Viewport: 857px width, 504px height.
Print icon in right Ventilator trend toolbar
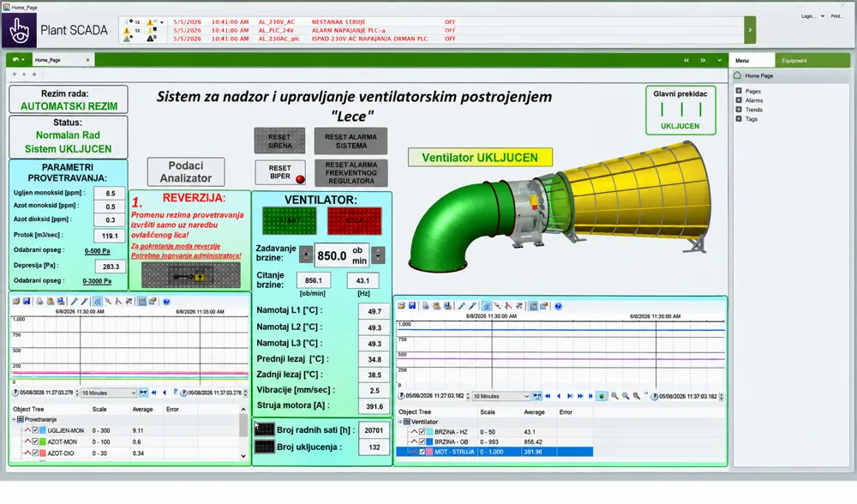[425, 306]
